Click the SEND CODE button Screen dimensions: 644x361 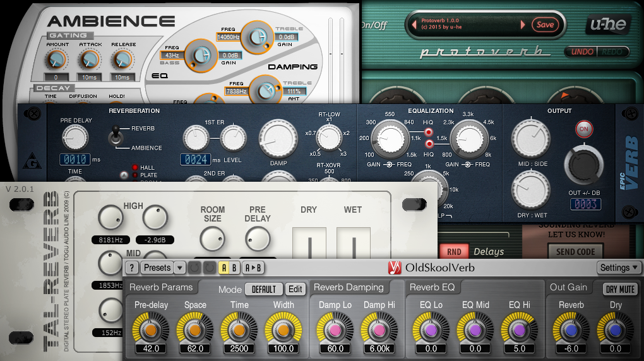575,252
